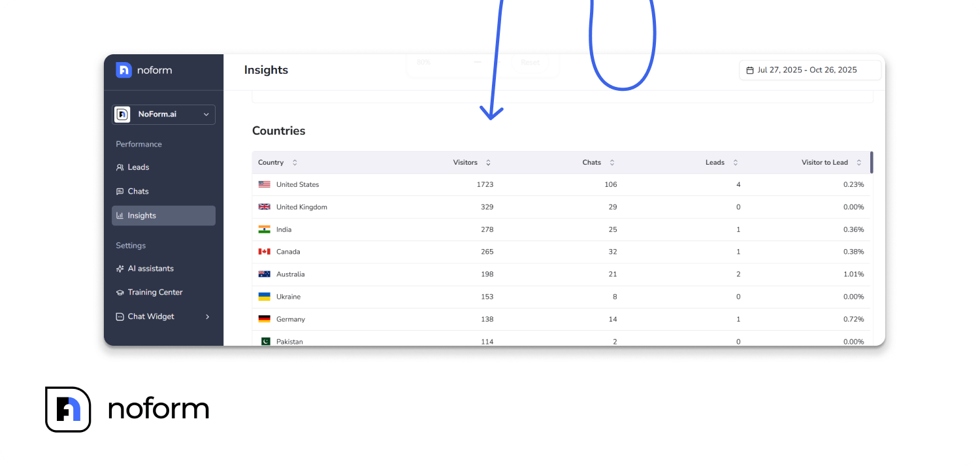Click the calendar icon in the date range picker
Screen dimensions: 980x466
(x=750, y=69)
